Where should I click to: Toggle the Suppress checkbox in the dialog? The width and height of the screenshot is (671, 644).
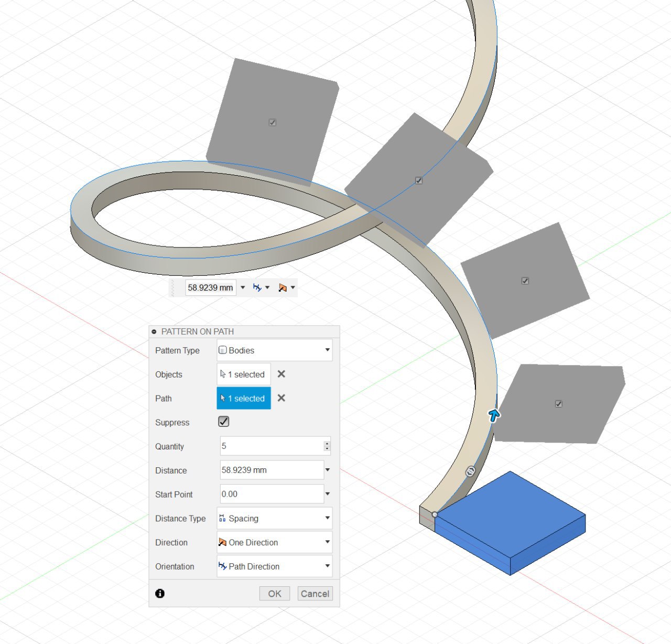coord(224,422)
